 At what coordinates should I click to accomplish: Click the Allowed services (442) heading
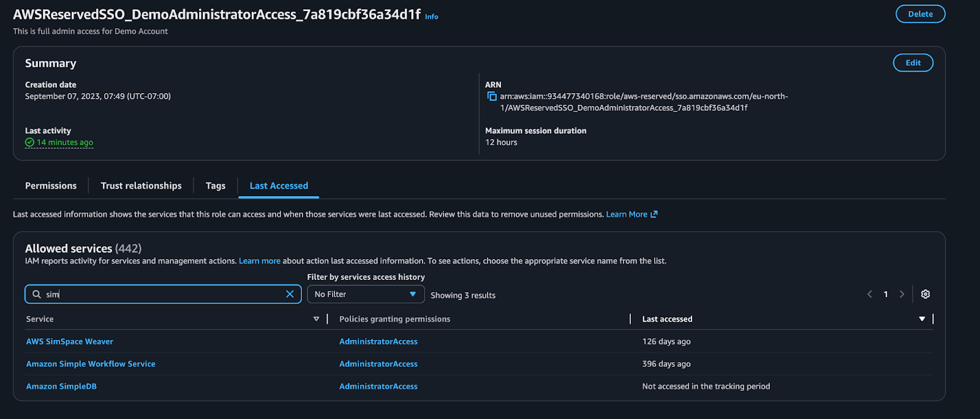pyautogui.click(x=83, y=248)
